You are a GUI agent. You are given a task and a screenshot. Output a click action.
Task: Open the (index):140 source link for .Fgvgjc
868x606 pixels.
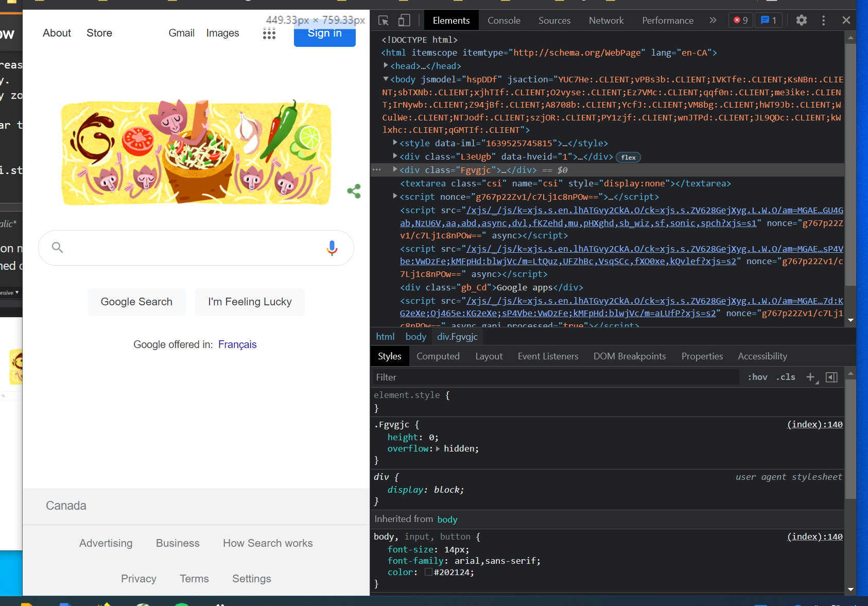[x=815, y=425]
